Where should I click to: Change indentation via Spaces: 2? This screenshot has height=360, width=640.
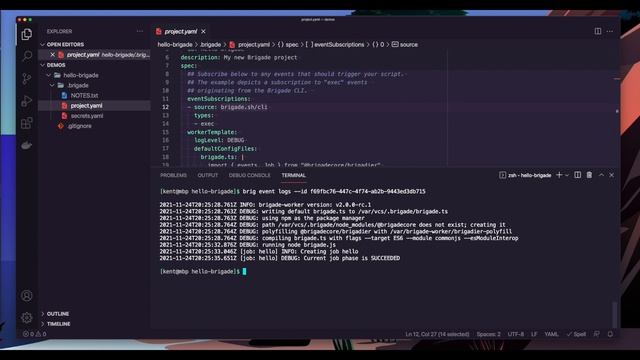489,334
